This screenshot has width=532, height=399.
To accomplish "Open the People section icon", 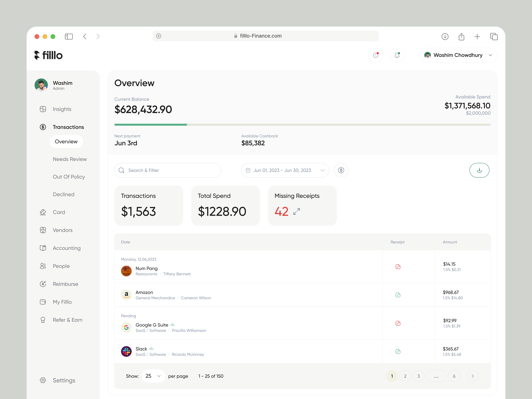I will [43, 266].
